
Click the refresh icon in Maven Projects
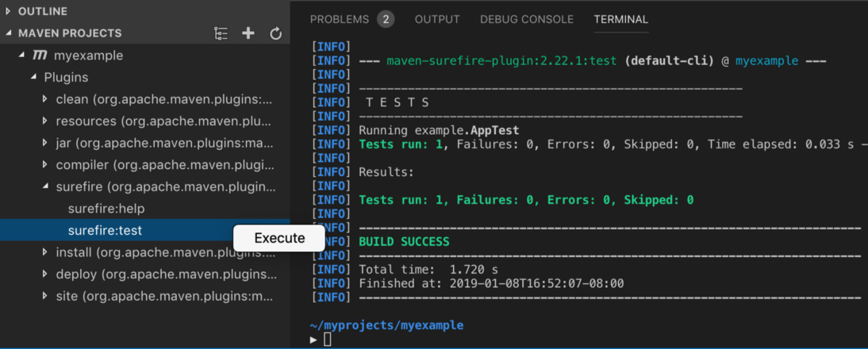point(276,33)
